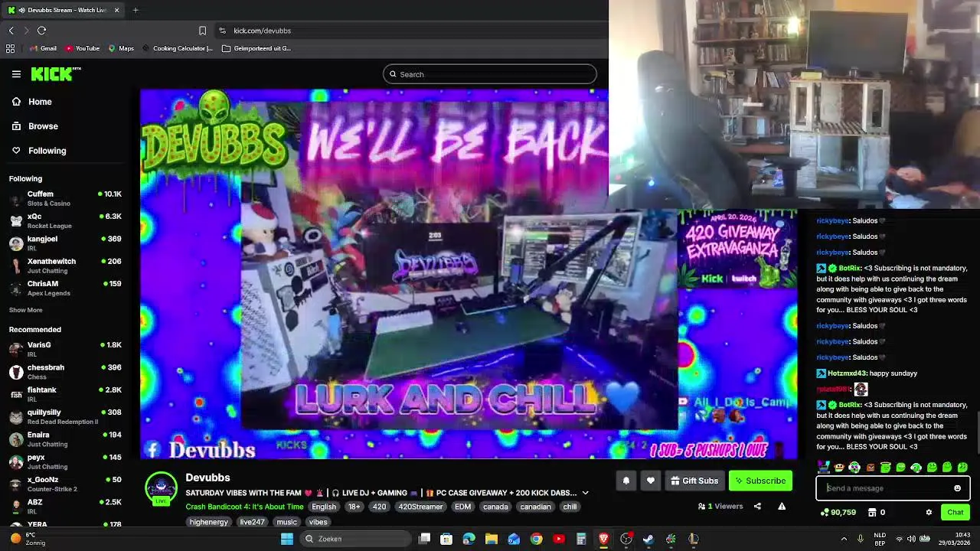Screen dimensions: 980x551
Task: Open Crash Bandicoot 4 category link
Action: (x=244, y=507)
